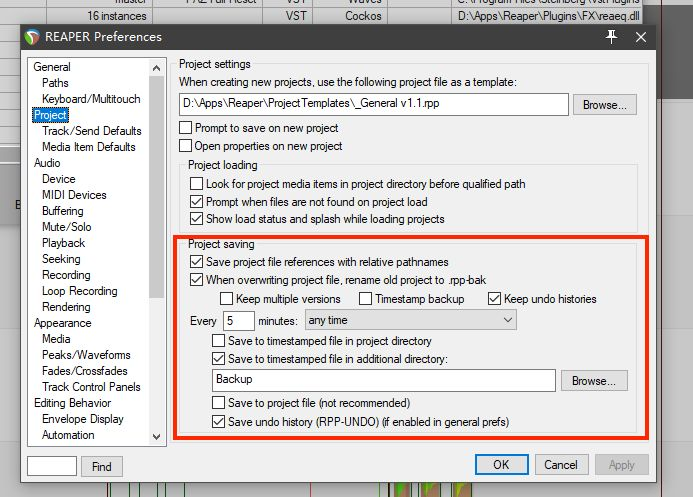
Task: Select Paths in preferences tree
Action: click(x=55, y=83)
